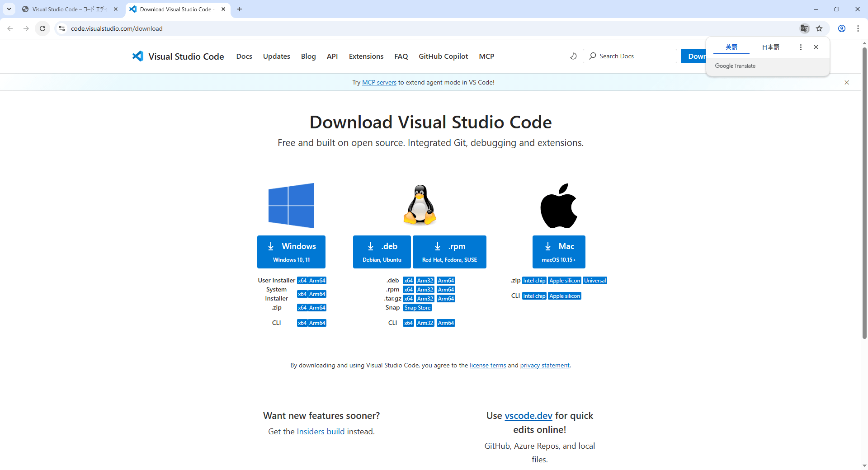Select Linux .deb Arm32

pos(425,281)
